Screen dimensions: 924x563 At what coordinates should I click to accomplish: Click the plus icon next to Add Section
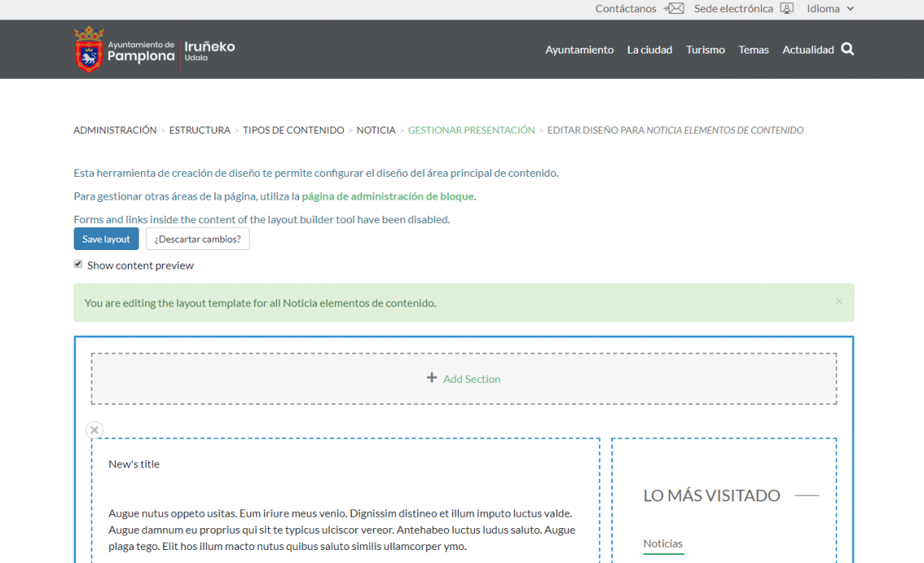pos(432,378)
